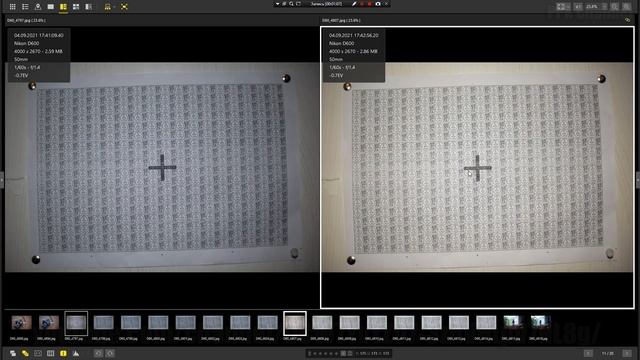The image size is (640, 360).
Task: Switch to thumbnail grid view
Action: click(x=13, y=7)
